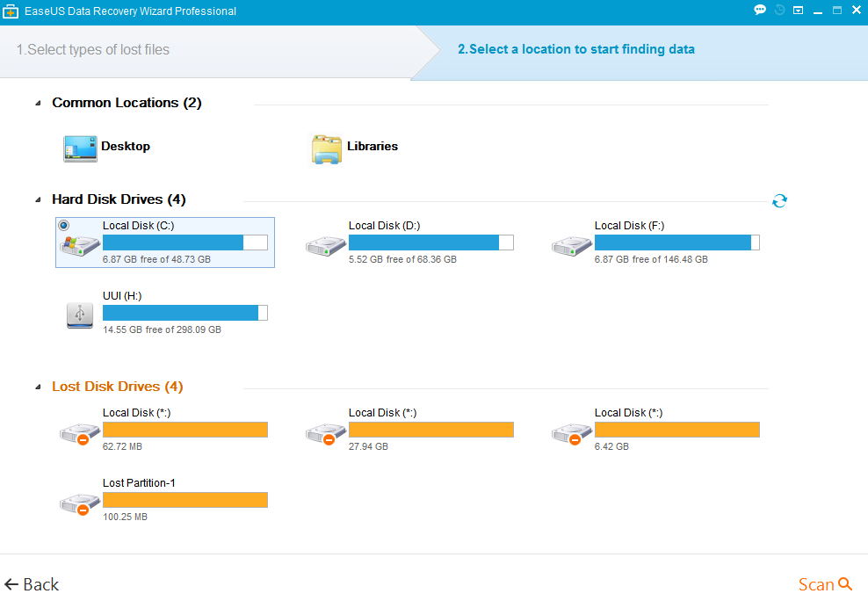Refresh the hard disk drives list

(779, 200)
